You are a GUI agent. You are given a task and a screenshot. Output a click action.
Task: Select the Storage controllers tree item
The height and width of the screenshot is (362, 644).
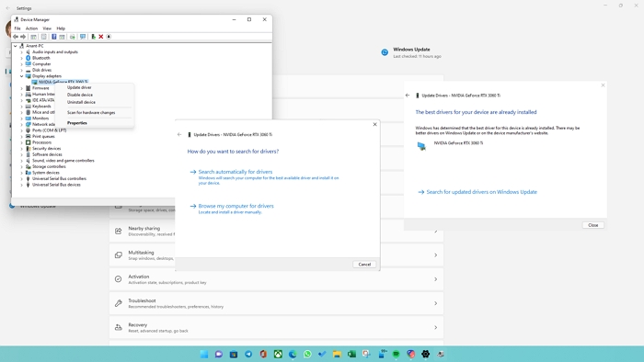[x=49, y=166]
